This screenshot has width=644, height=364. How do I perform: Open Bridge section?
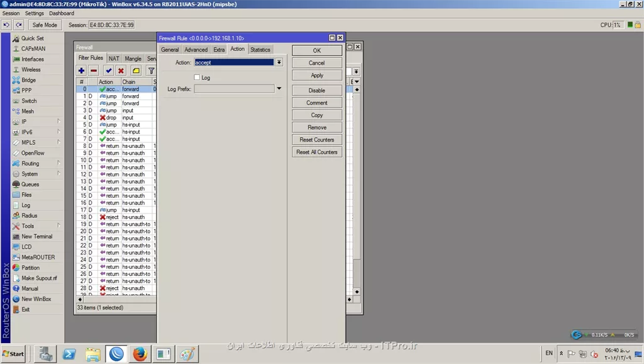[x=28, y=80]
